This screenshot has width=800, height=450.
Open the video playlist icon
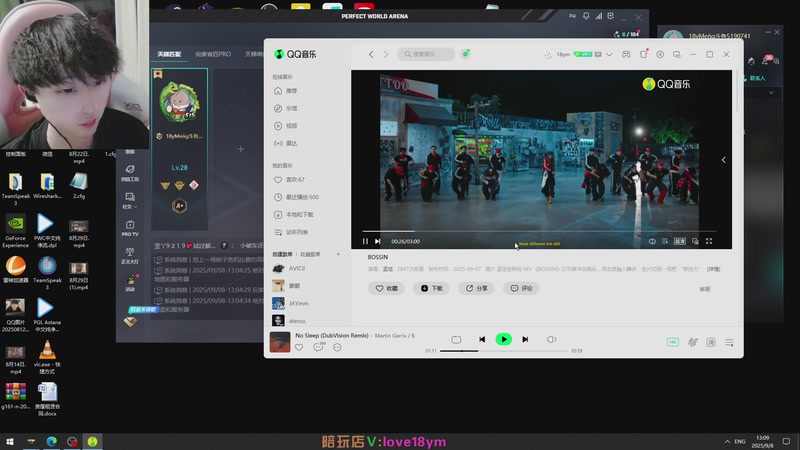[665, 241]
